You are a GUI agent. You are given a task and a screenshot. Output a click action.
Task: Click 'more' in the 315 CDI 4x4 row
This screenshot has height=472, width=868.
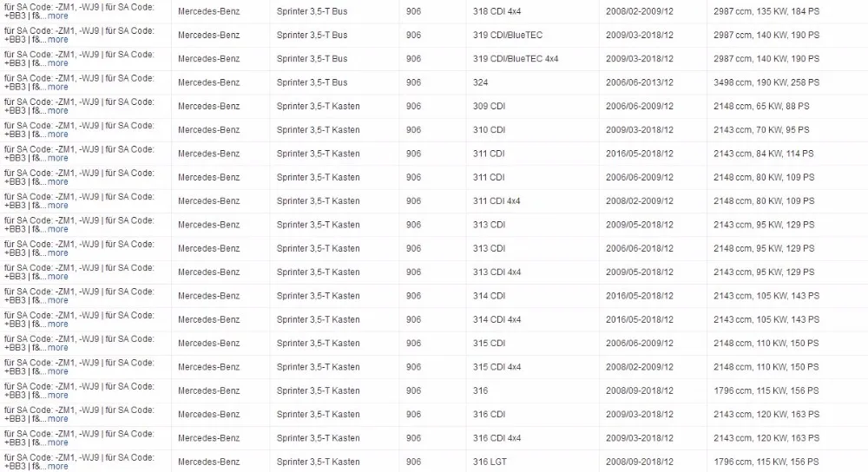[57, 372]
